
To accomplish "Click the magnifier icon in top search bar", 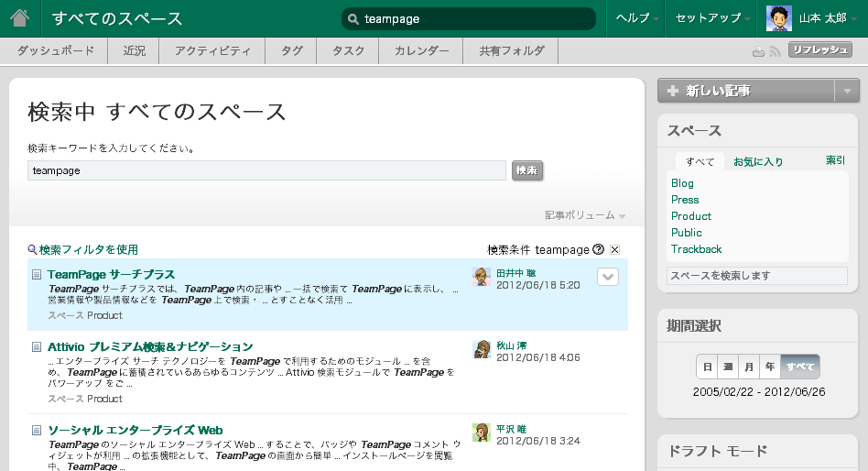I will tap(353, 19).
